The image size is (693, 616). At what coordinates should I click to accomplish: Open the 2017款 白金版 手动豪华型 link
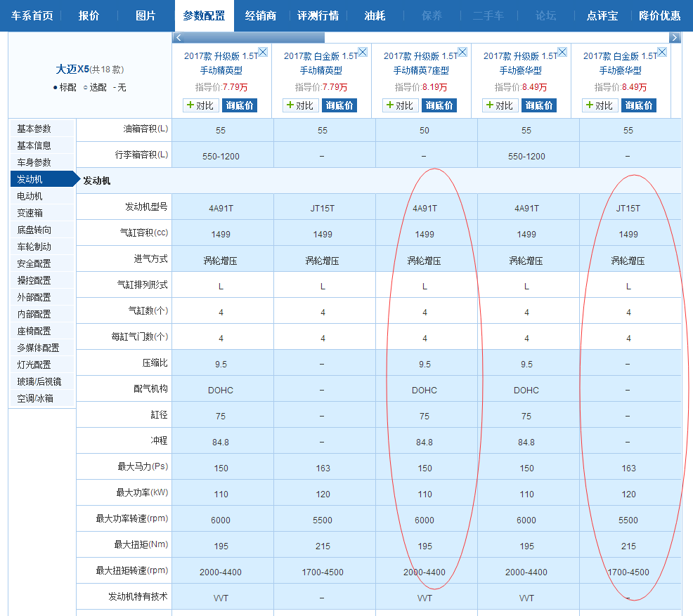621,63
